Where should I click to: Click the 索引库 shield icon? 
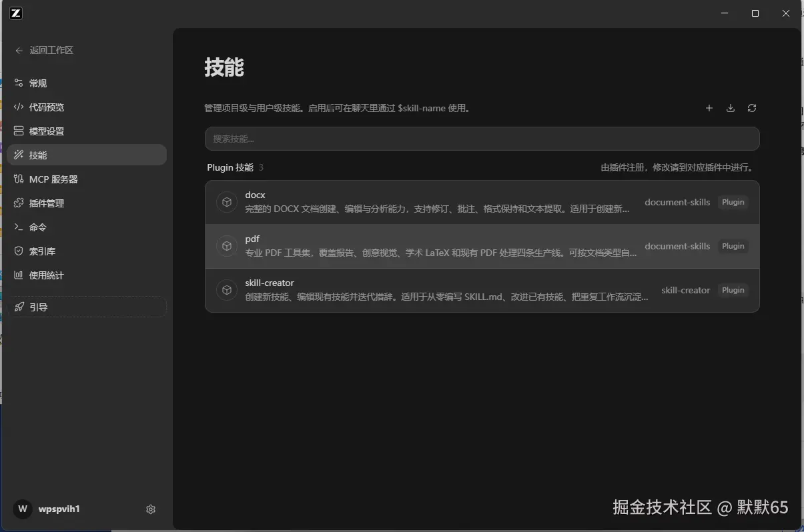[19, 251]
